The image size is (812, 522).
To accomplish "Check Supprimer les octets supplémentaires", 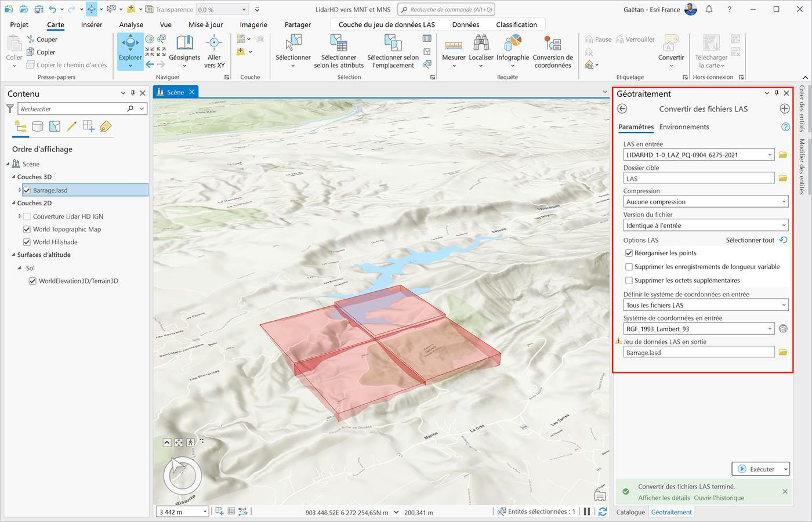I will click(x=629, y=280).
